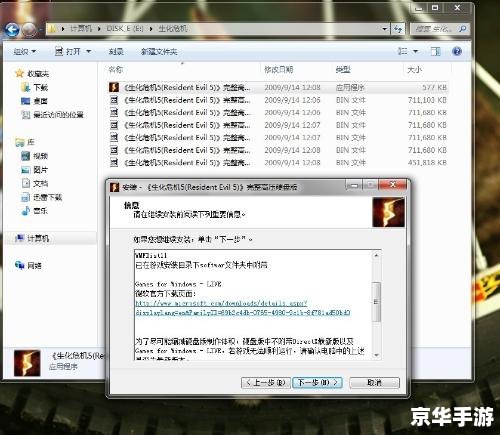Viewport: 500px width, 435px height.
Task: Click the 应用程序 type cell
Action: [x=350, y=87]
